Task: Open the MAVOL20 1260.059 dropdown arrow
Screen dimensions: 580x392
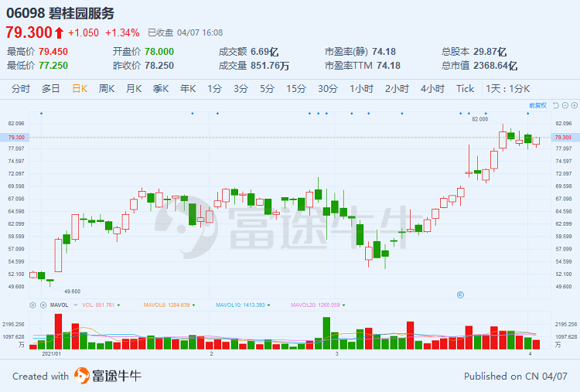Action: point(344,305)
